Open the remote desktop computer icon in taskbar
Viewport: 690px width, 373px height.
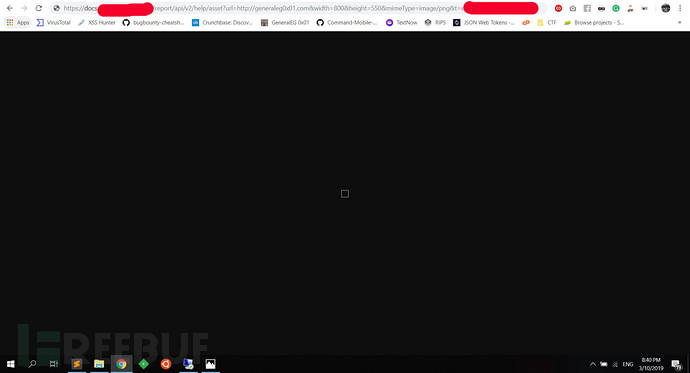tap(188, 364)
